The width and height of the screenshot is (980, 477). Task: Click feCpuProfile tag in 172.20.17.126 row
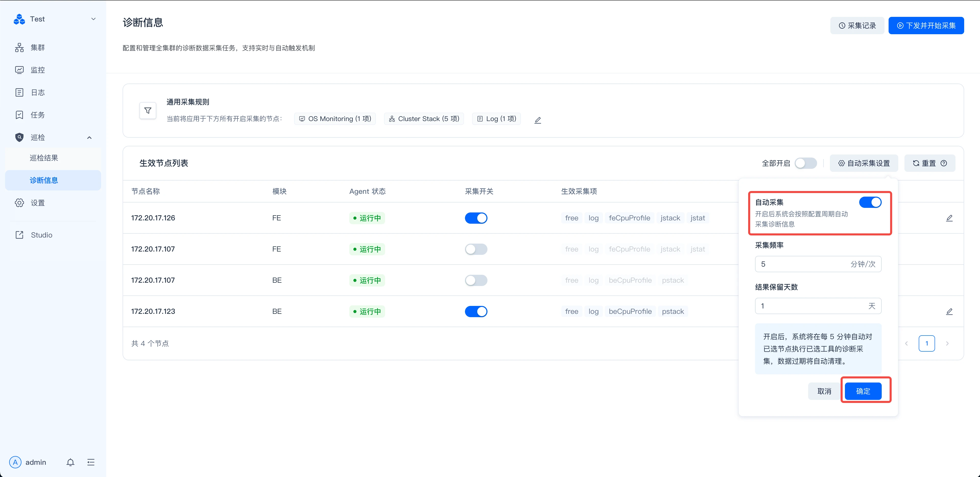(x=629, y=218)
